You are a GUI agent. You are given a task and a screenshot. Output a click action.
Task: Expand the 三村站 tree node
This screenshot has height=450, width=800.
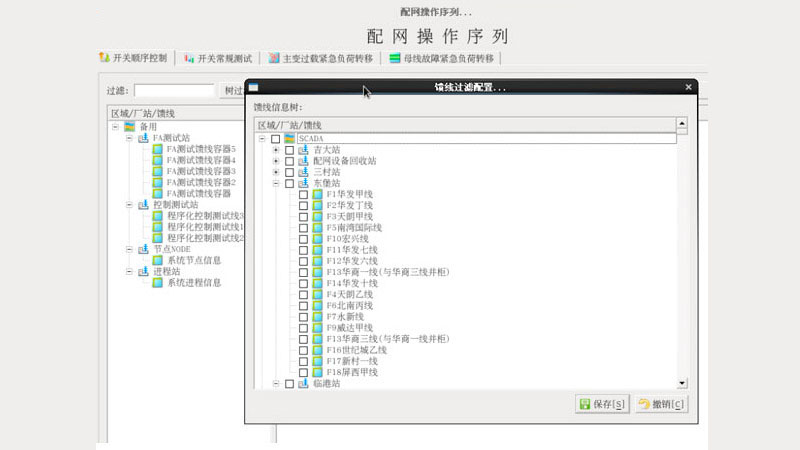(x=276, y=172)
